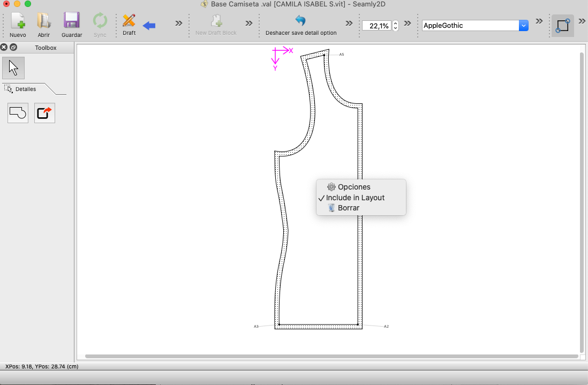
Task: Click the zoom percentage stepper arrows
Action: point(396,25)
